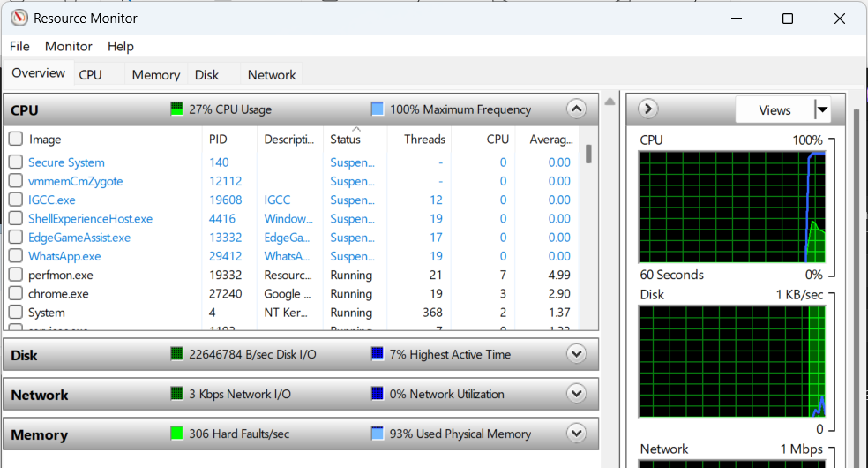
Task: Check the IGCC.exe process checkbox
Action: click(x=16, y=200)
